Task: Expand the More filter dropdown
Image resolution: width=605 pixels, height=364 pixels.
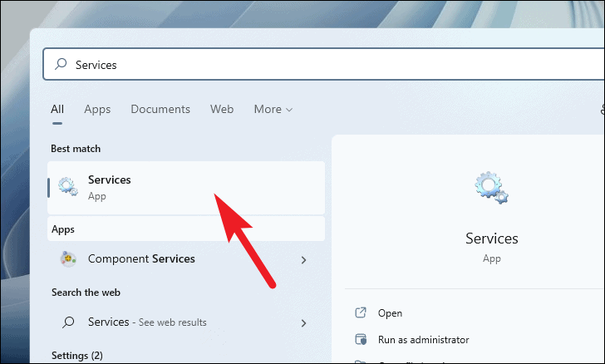Action: [273, 109]
